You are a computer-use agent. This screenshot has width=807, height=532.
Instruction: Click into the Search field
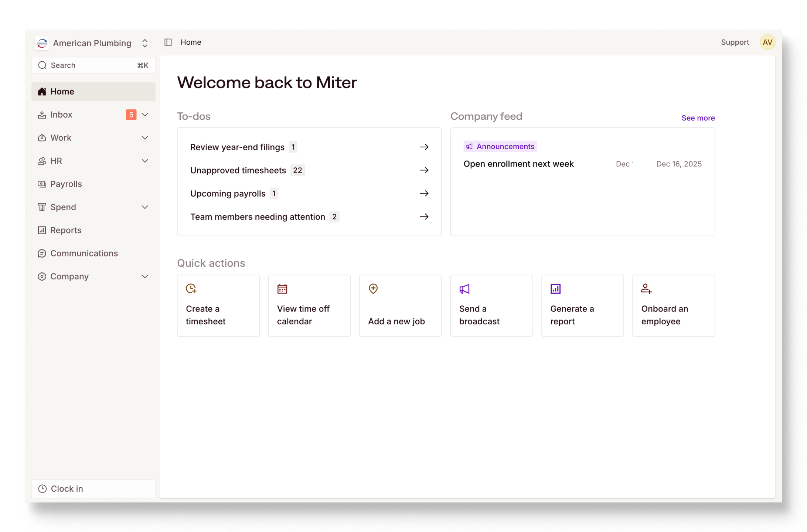pyautogui.click(x=93, y=65)
